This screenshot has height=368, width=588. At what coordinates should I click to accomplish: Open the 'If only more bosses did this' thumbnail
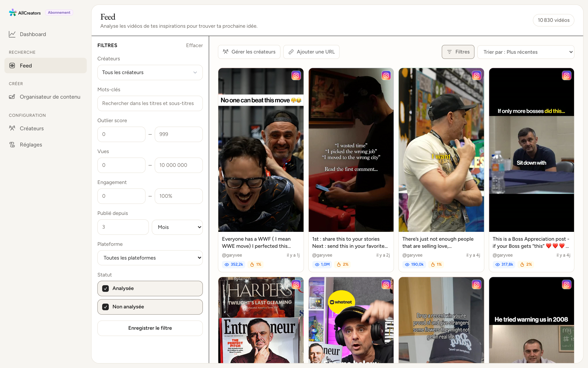point(531,150)
